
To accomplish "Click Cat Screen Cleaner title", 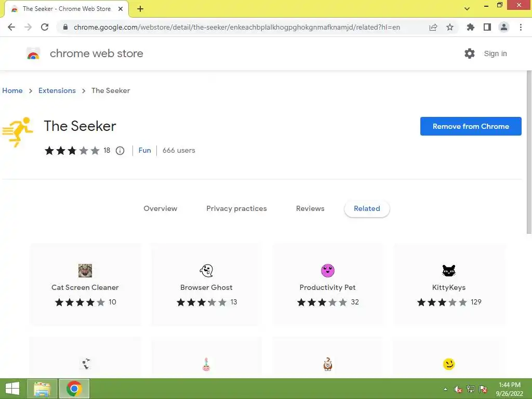I will [x=85, y=287].
